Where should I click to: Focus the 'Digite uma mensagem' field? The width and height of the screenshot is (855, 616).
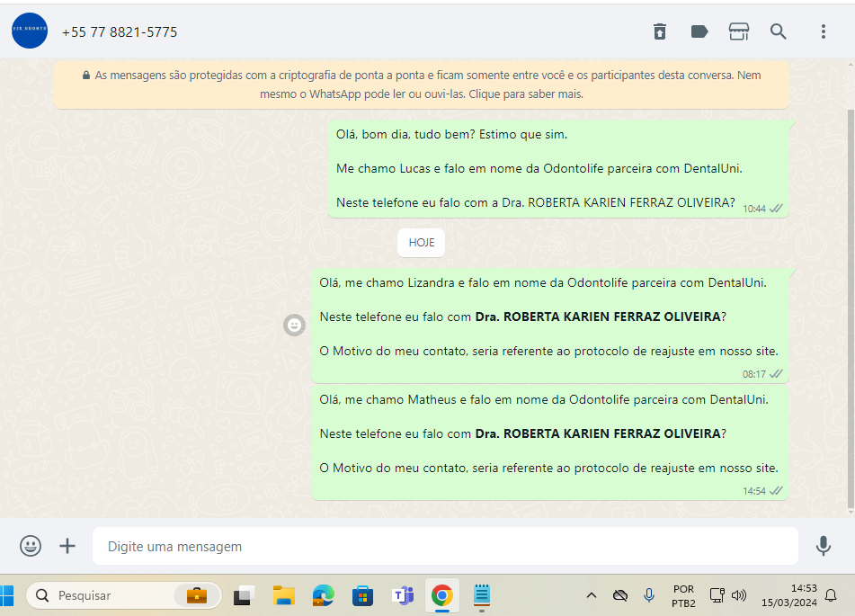(x=445, y=546)
